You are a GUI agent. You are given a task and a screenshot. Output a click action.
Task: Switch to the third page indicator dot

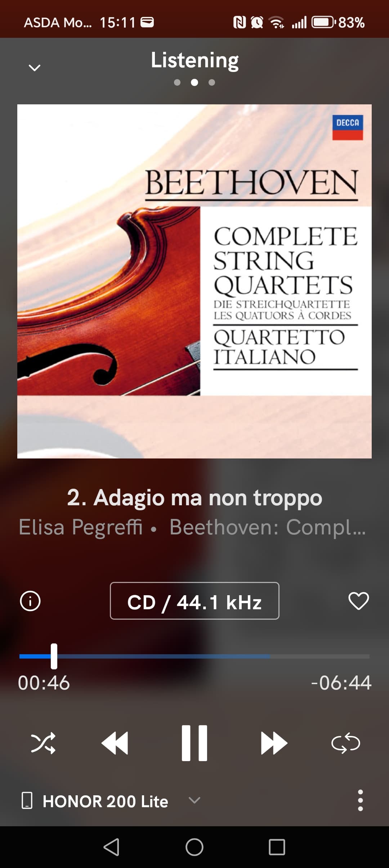pos(212,82)
